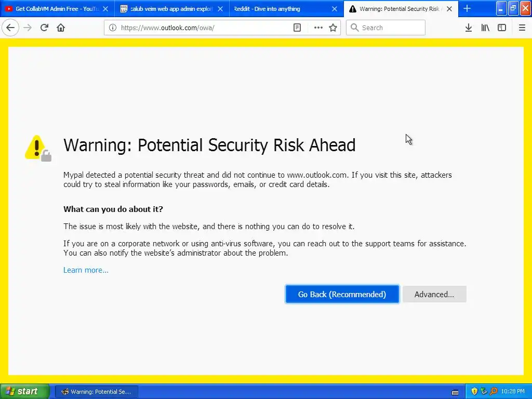Open the hamburger application menu
532x399 pixels.
coord(522,28)
